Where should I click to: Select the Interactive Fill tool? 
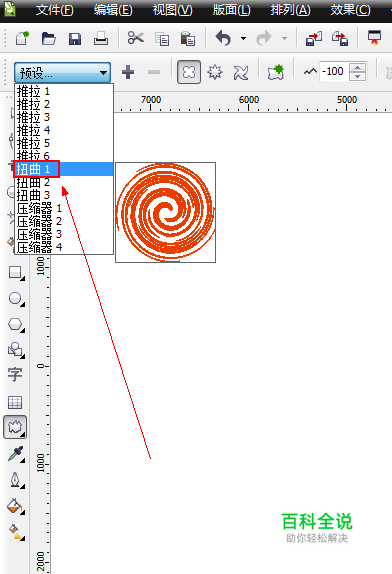tap(16, 532)
